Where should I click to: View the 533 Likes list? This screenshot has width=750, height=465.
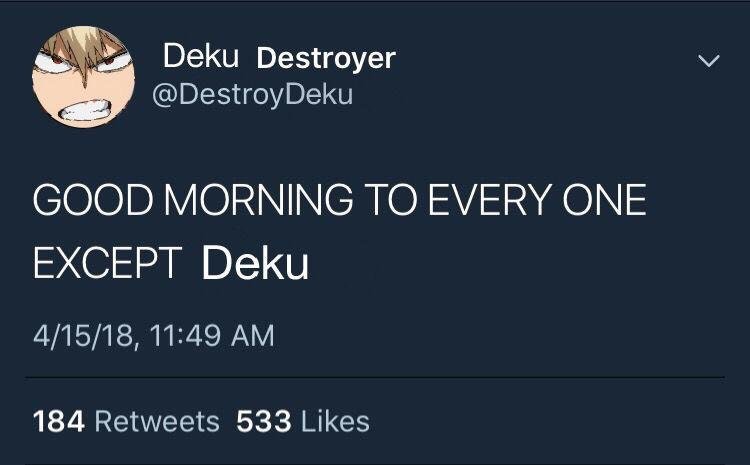[302, 421]
